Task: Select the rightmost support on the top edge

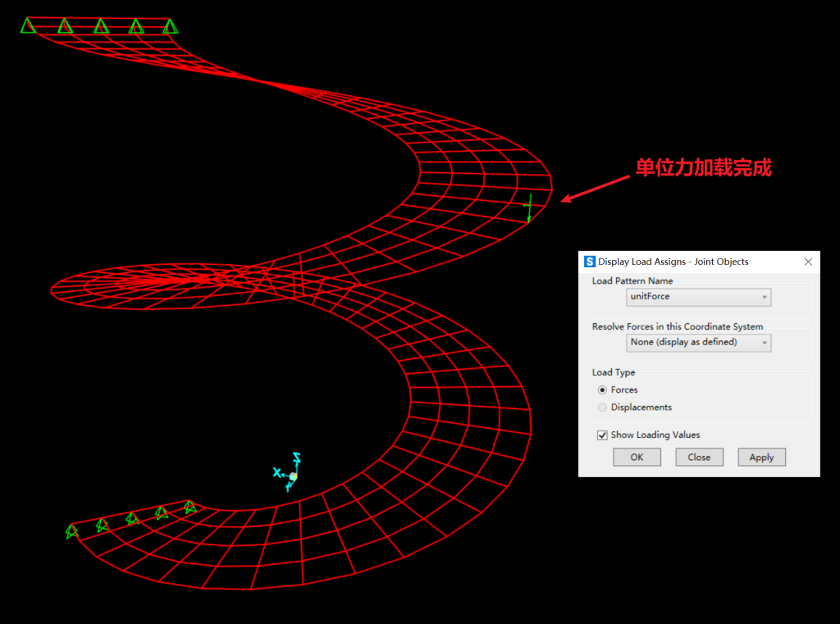Action: click(x=170, y=27)
